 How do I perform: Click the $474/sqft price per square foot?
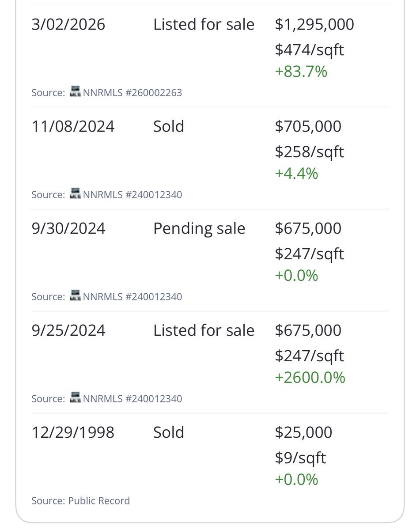tap(309, 50)
